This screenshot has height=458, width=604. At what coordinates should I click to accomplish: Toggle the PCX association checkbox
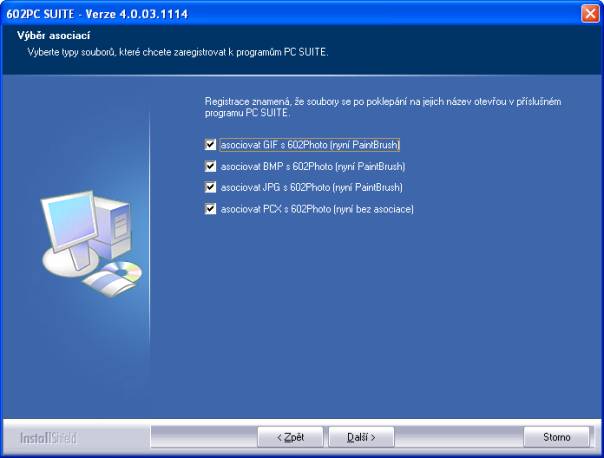tap(210, 209)
